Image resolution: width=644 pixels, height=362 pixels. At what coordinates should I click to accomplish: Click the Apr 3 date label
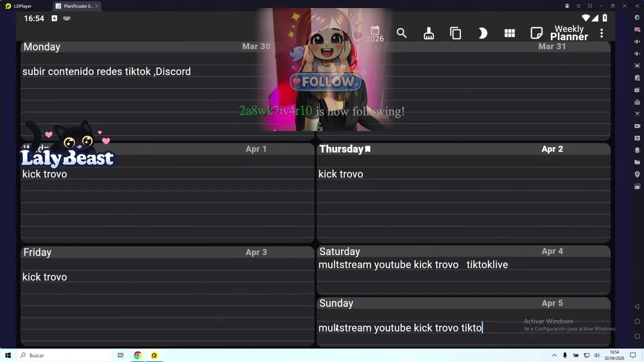[x=256, y=252]
